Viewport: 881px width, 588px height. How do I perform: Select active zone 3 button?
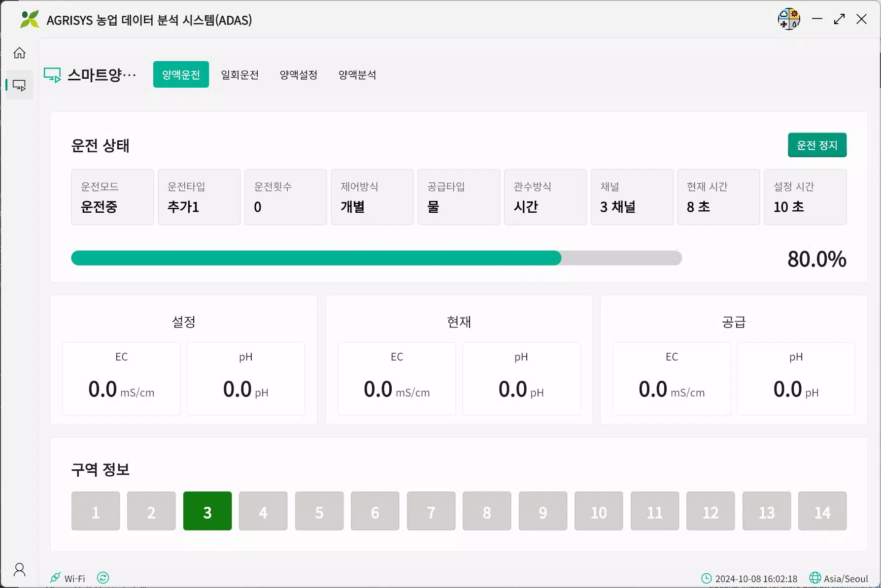207,511
